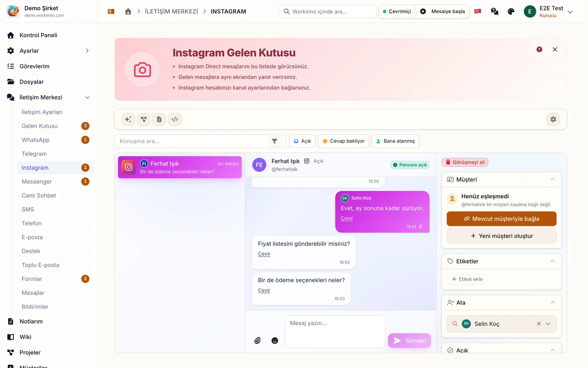Image resolution: width=588 pixels, height=368 pixels.
Task: Focus the Workinno içinde ara search box
Action: pyautogui.click(x=328, y=11)
